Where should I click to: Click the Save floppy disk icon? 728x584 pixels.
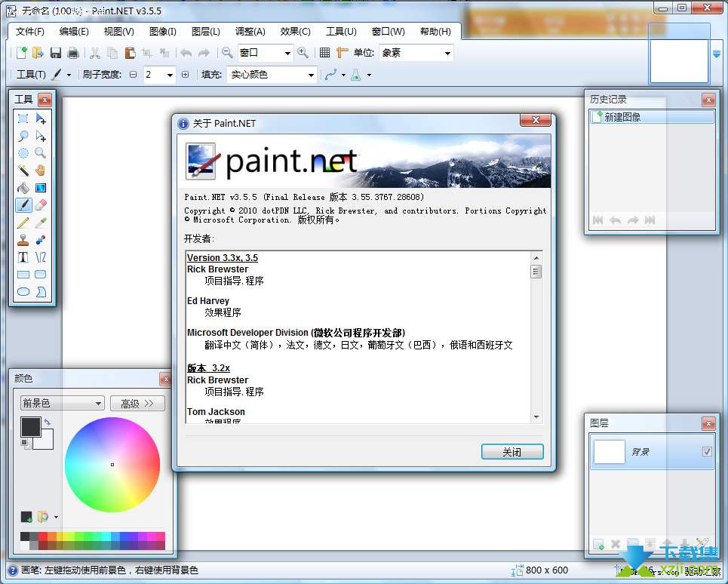[56, 53]
